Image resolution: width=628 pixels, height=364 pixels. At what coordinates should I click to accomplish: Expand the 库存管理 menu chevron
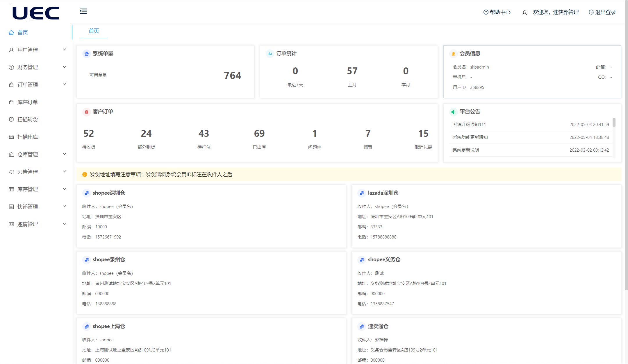tap(65, 189)
